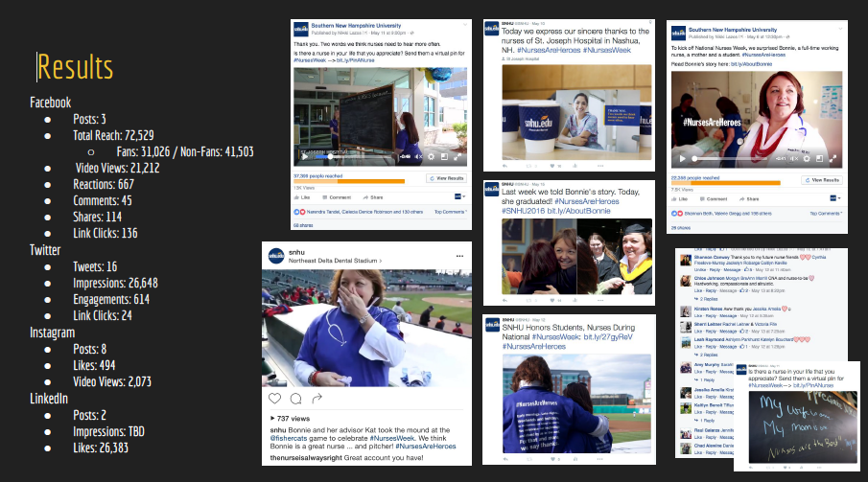Open comment bubble icon on Instagram post
Screen dimensions: 868x482
(x=296, y=399)
